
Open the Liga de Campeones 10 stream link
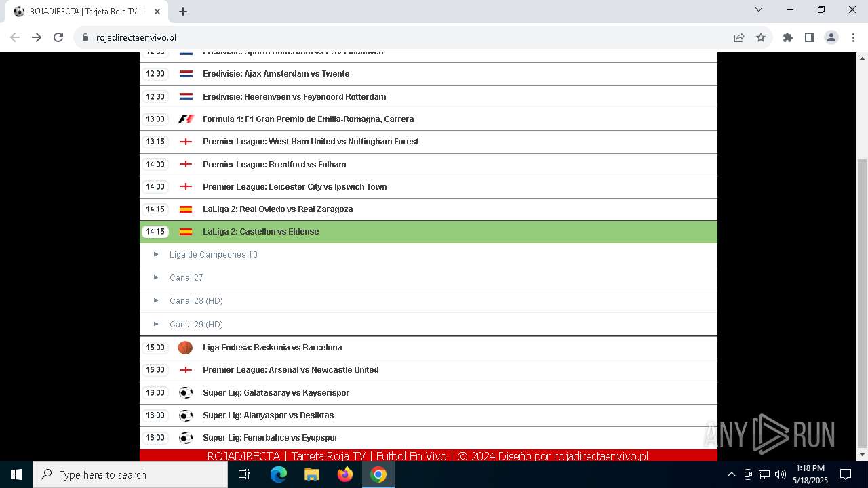tap(214, 255)
